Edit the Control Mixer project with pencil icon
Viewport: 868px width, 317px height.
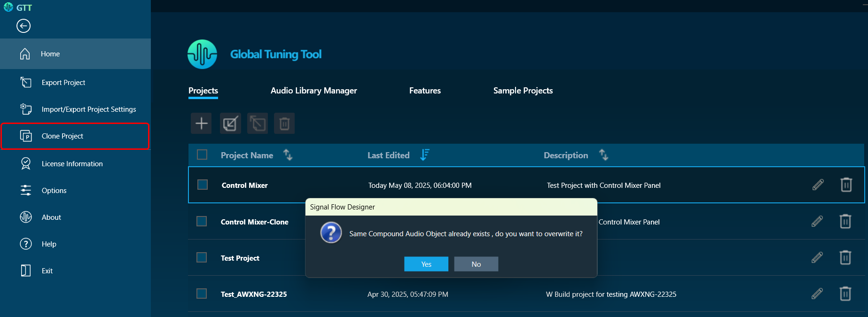(818, 185)
